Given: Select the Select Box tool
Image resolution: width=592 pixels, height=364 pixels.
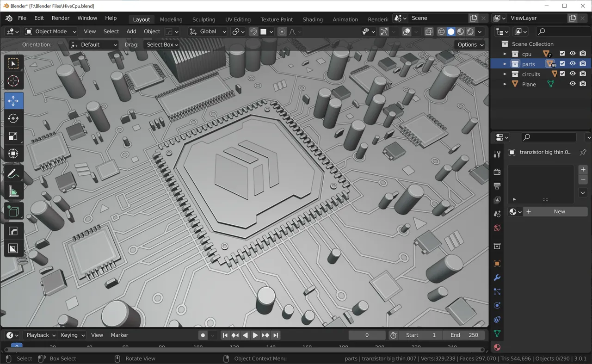Looking at the screenshot, I should pyautogui.click(x=13, y=63).
